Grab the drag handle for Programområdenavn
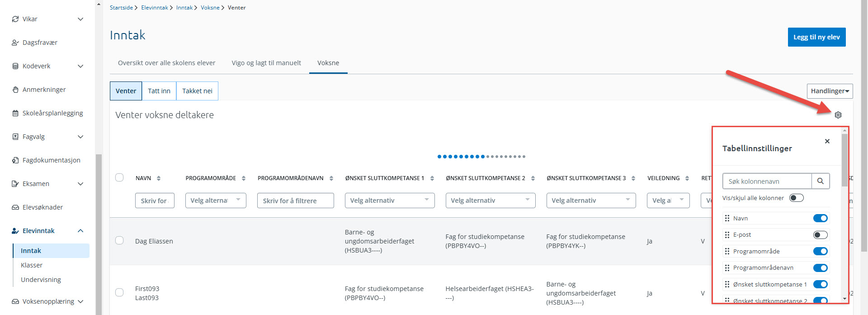Image resolution: width=868 pixels, height=315 pixels. tap(727, 268)
